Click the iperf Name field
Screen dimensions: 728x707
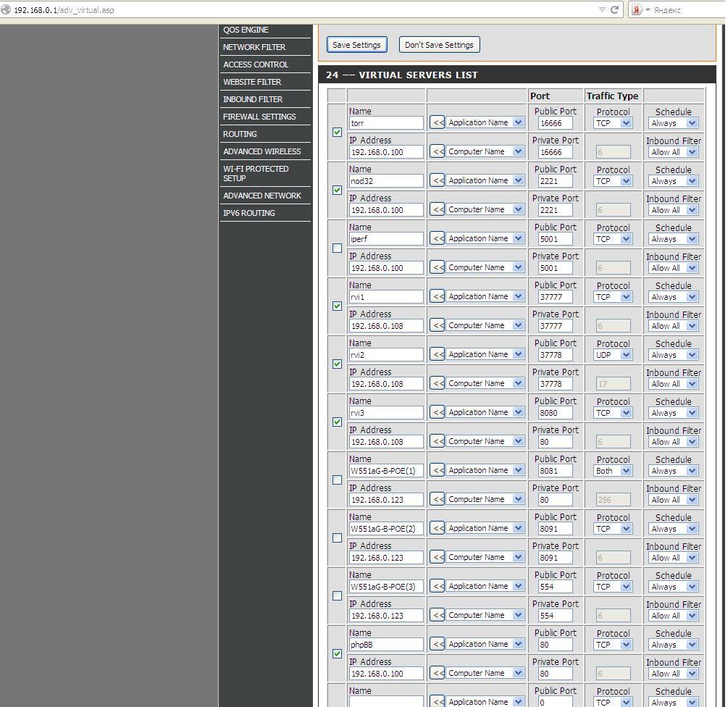pyautogui.click(x=386, y=238)
